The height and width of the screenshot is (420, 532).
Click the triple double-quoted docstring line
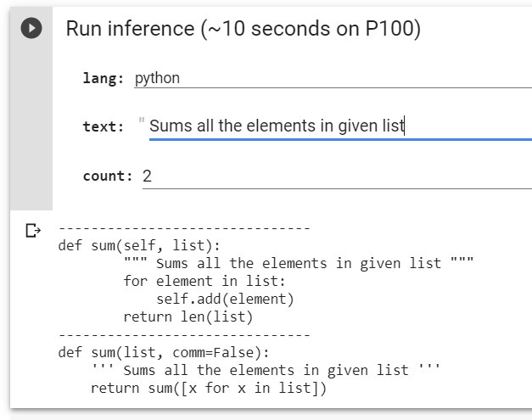tap(299, 263)
